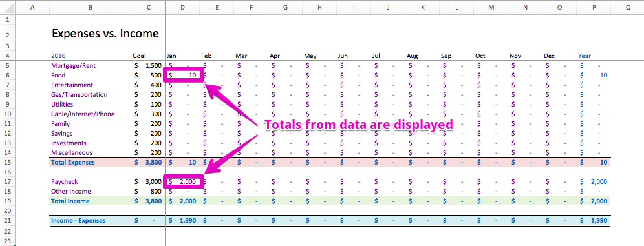Select row 17 header
This screenshot has width=644, height=246.
(8, 181)
